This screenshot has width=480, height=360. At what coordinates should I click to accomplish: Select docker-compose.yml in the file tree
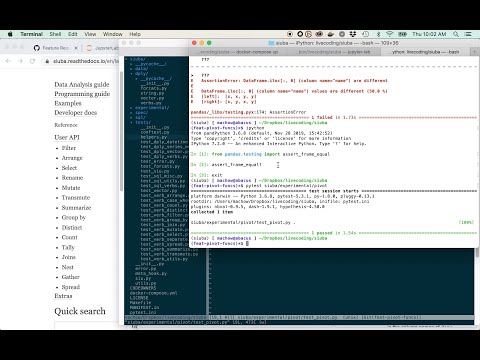pyautogui.click(x=153, y=293)
